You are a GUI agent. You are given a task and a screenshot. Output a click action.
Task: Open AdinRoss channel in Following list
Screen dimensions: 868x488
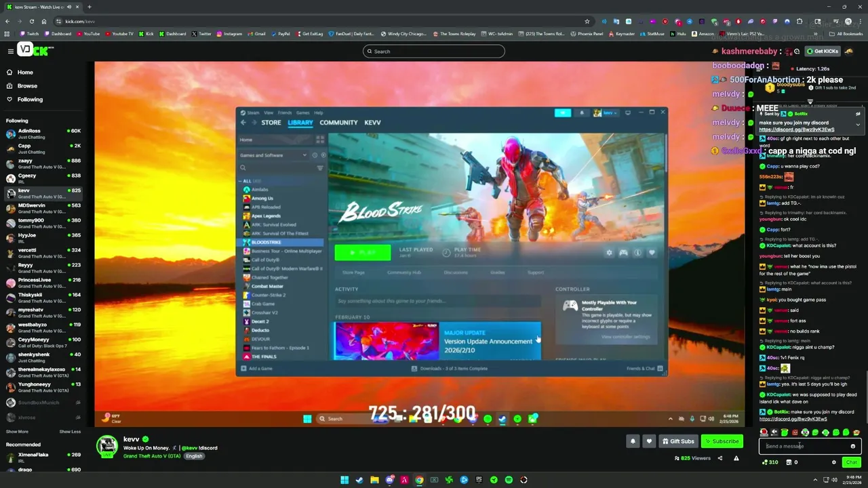pyautogui.click(x=43, y=134)
